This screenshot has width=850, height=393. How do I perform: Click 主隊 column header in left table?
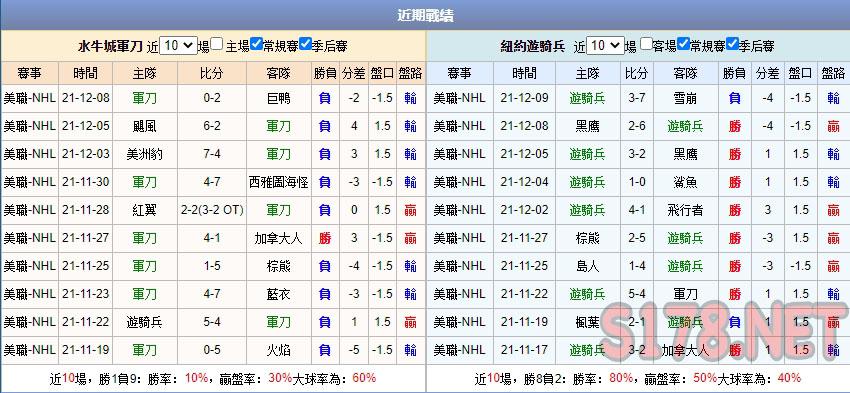(145, 73)
